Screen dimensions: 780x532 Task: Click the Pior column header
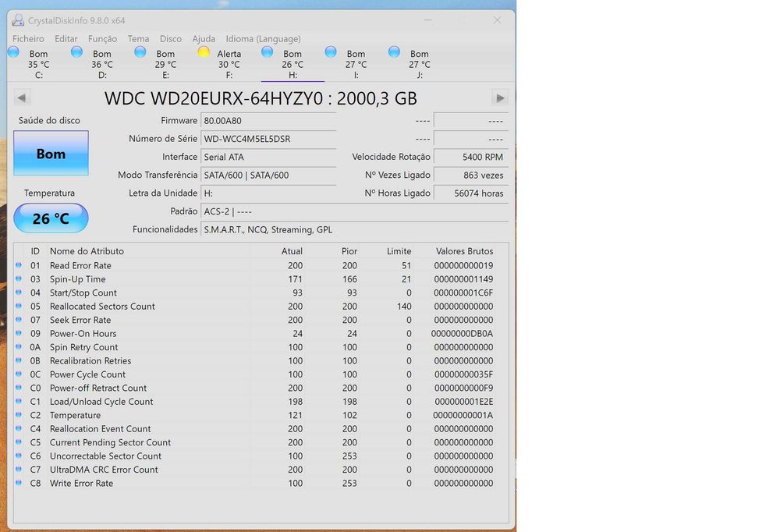tap(349, 251)
